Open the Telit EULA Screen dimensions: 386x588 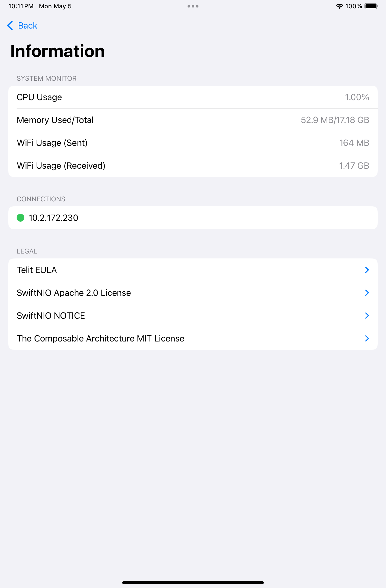click(193, 270)
